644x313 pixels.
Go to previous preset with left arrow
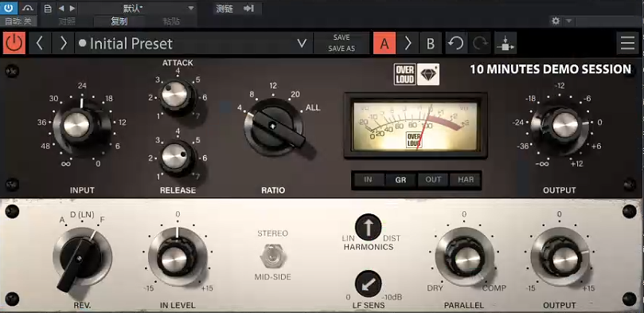tap(40, 43)
